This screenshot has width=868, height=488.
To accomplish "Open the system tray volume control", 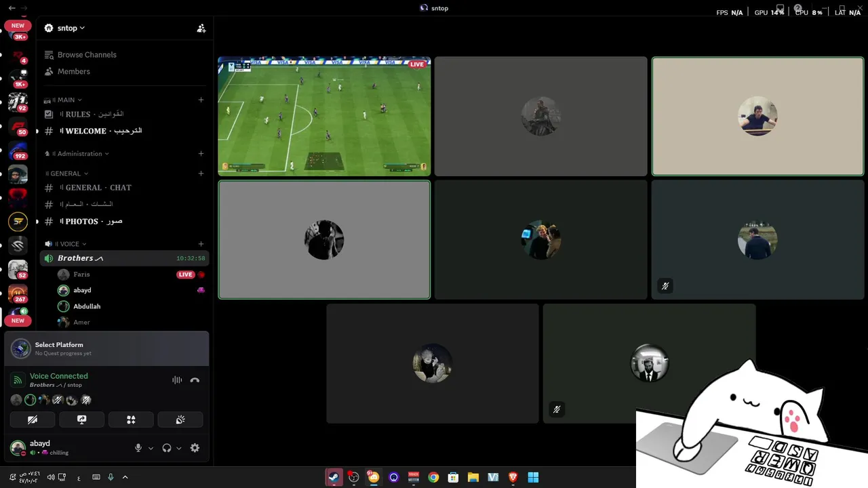I will tap(51, 477).
